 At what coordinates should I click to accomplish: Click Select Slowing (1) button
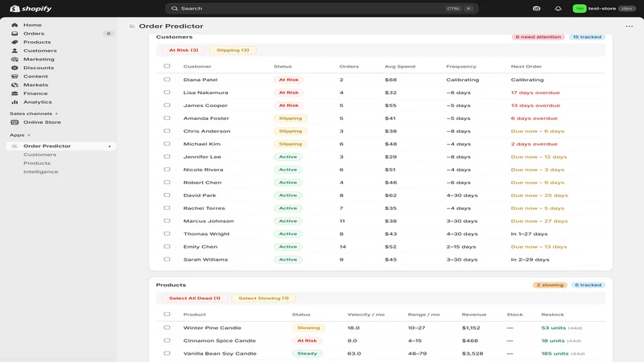264,298
